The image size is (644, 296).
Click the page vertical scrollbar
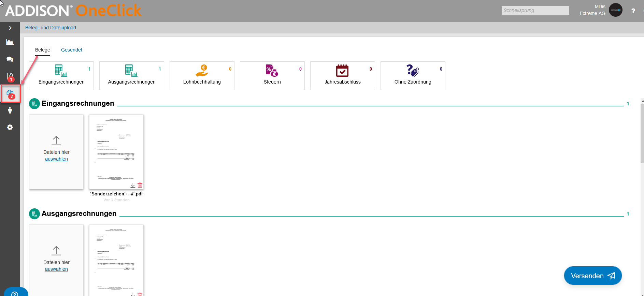642,133
